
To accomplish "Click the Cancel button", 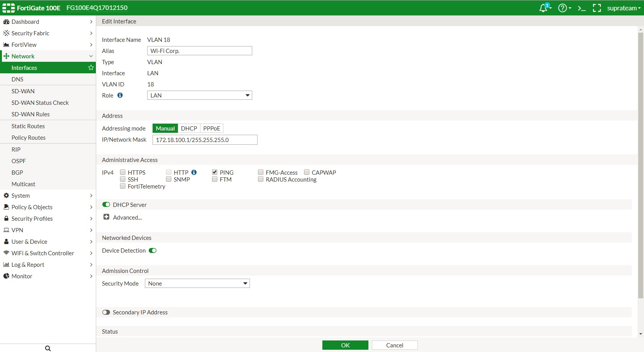I will click(x=394, y=345).
